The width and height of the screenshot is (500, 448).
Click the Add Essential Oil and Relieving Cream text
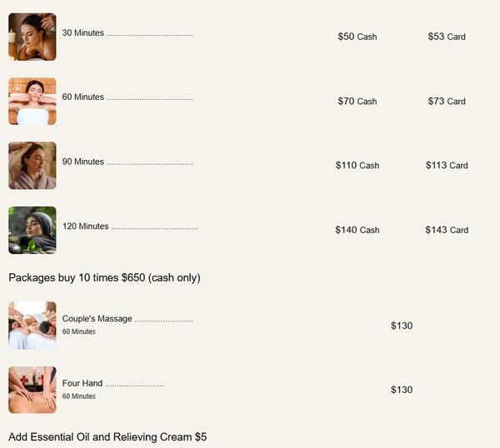click(107, 437)
